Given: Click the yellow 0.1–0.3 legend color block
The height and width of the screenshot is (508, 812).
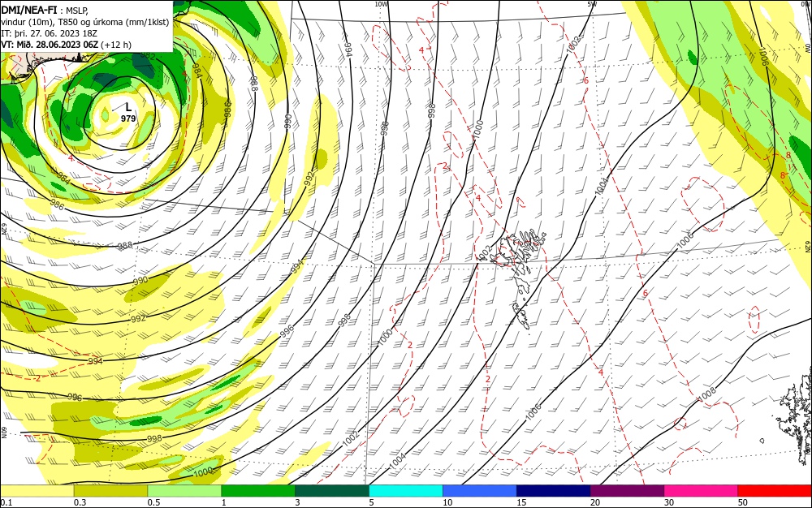Looking at the screenshot, I should (x=37, y=491).
